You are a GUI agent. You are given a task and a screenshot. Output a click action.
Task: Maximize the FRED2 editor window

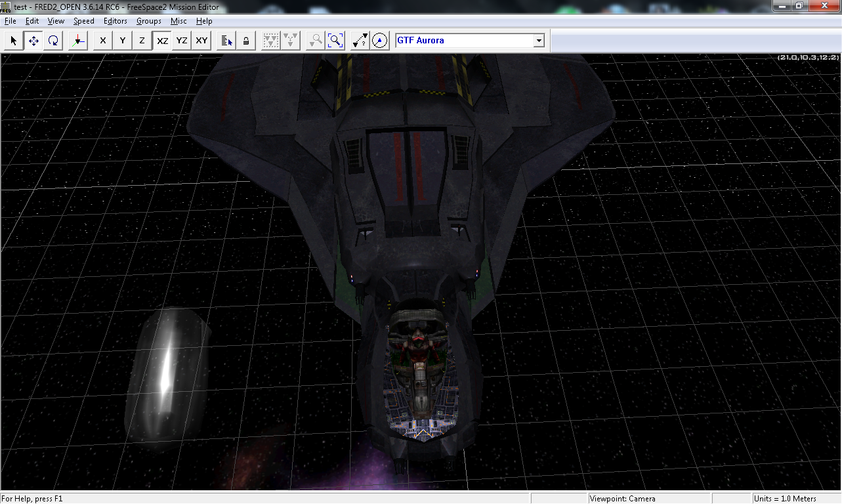click(x=799, y=6)
